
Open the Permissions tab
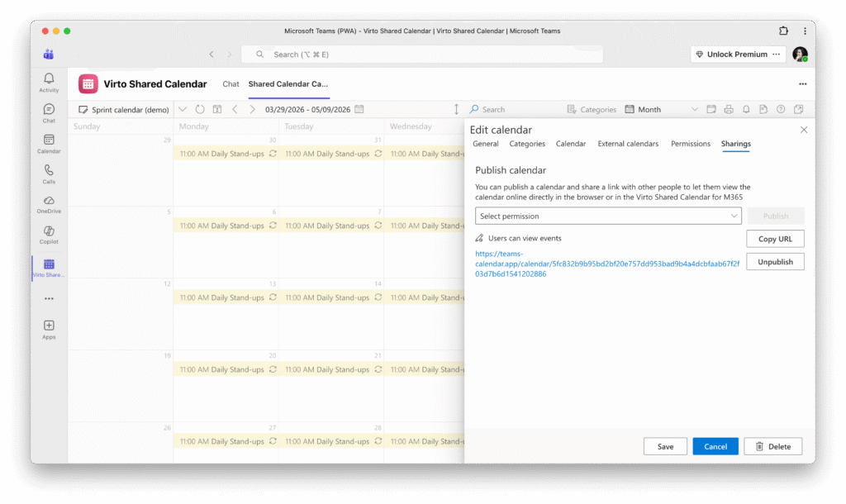coord(691,144)
